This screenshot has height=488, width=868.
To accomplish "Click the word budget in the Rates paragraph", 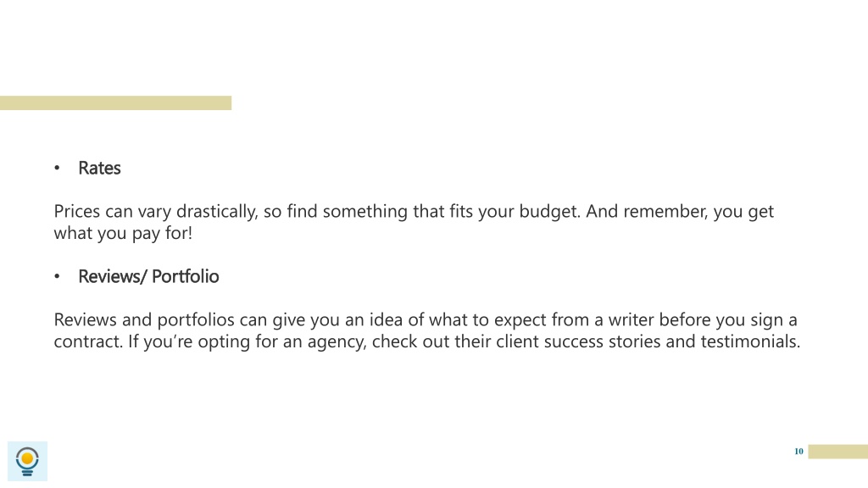I will [x=549, y=212].
